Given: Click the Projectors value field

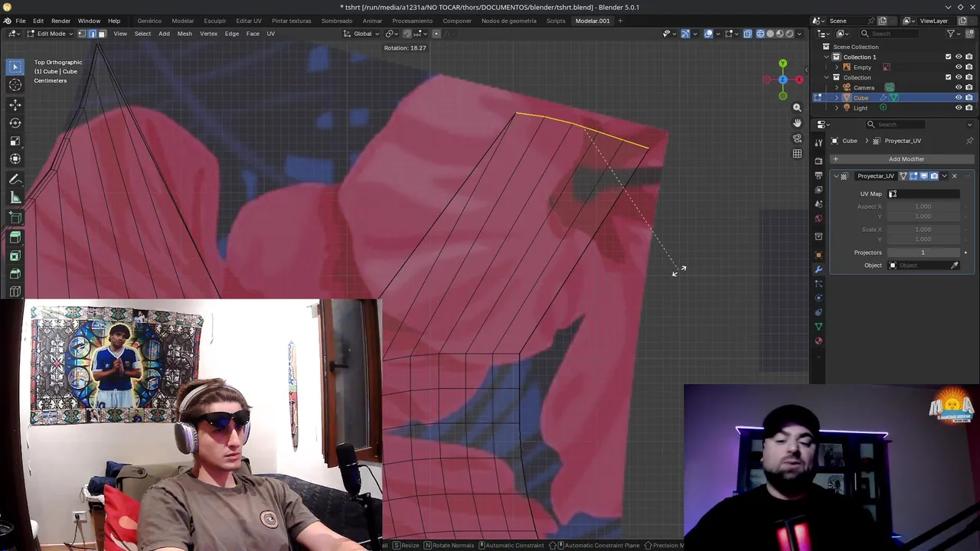Looking at the screenshot, I should pos(923,253).
